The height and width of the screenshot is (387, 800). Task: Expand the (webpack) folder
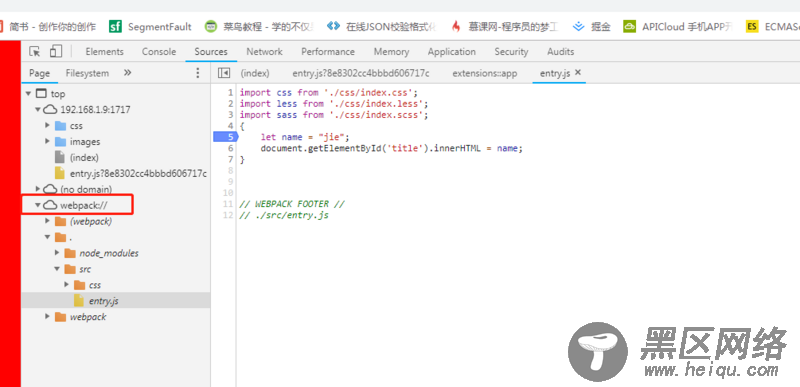pos(47,221)
